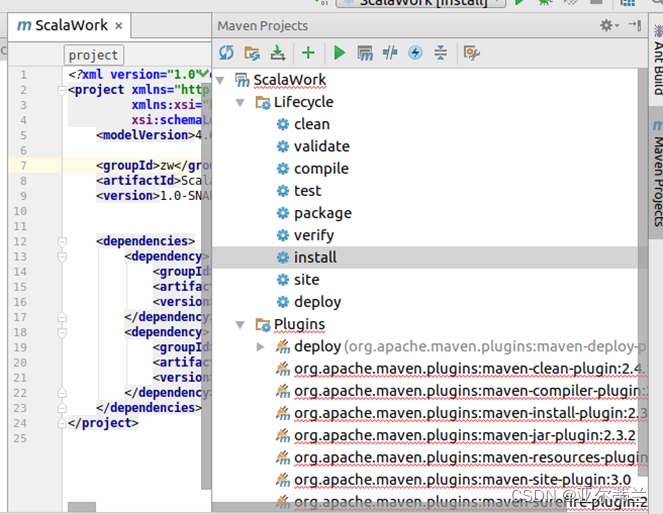Select the site lifecycle goal
The image size is (663, 514).
click(307, 279)
